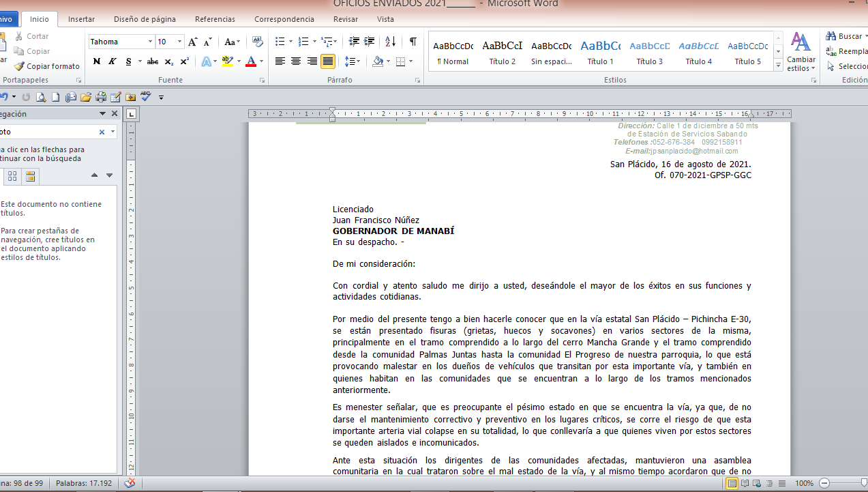868x492 pixels.
Task: Switch to the Diseño de página tab
Action: pyautogui.click(x=145, y=19)
